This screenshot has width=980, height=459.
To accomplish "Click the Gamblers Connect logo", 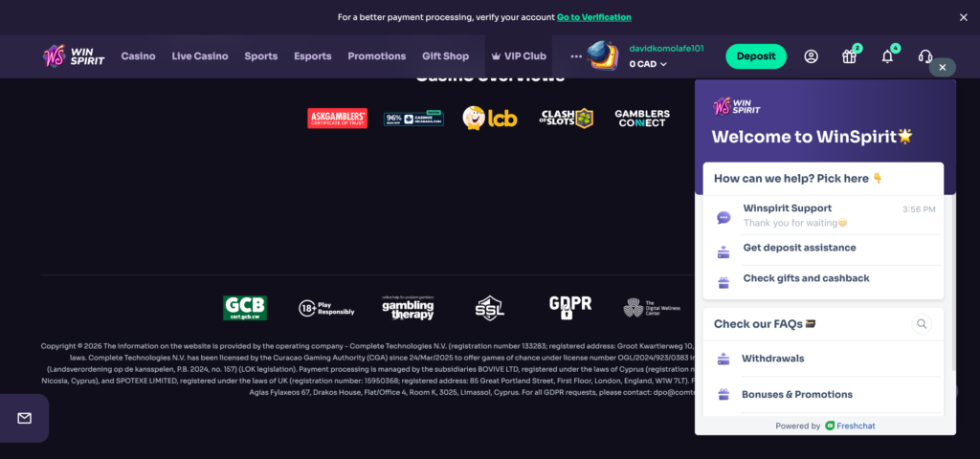I will click(642, 118).
